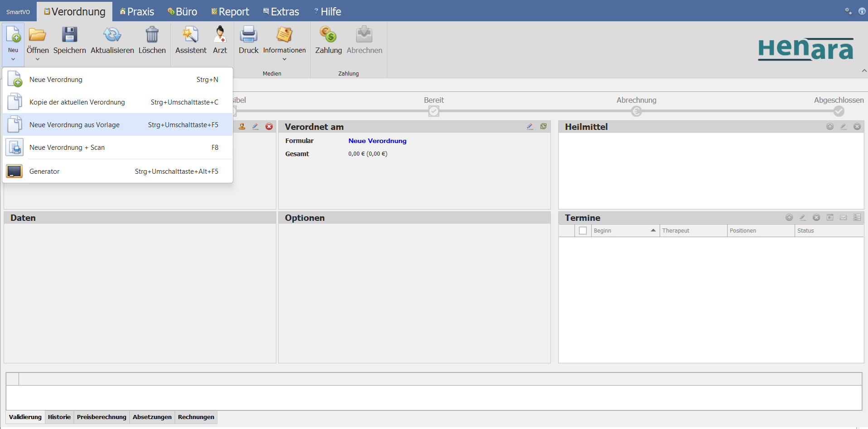Switch to the Historie tab

click(59, 417)
